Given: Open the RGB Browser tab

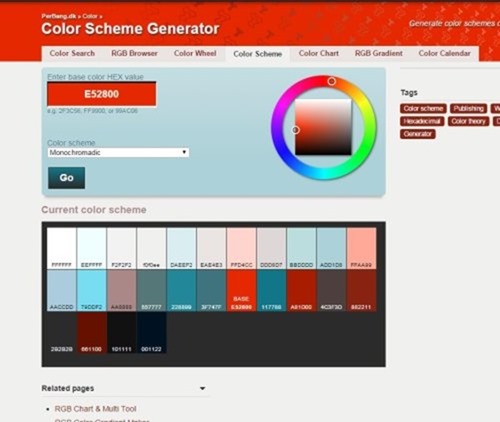Looking at the screenshot, I should click(134, 53).
